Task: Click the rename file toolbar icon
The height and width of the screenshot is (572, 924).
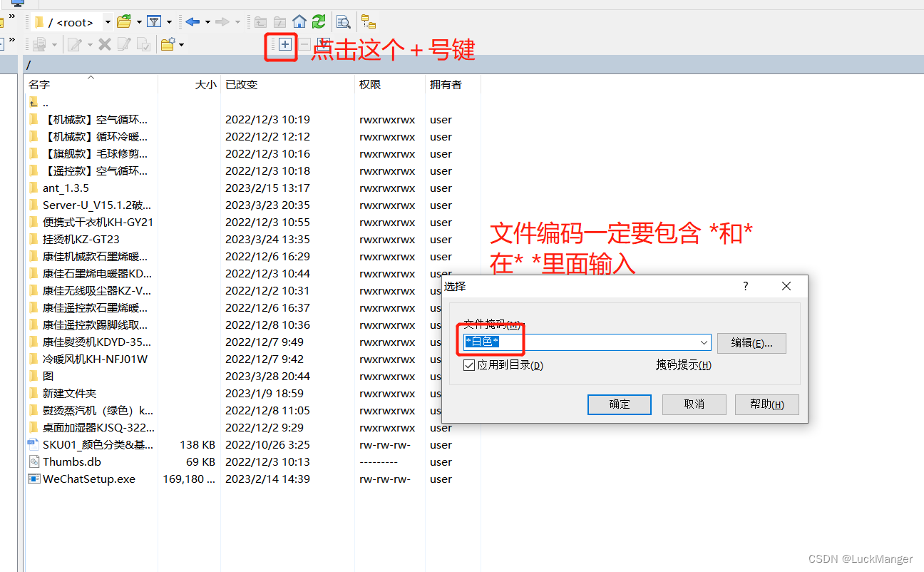Action: 124,44
